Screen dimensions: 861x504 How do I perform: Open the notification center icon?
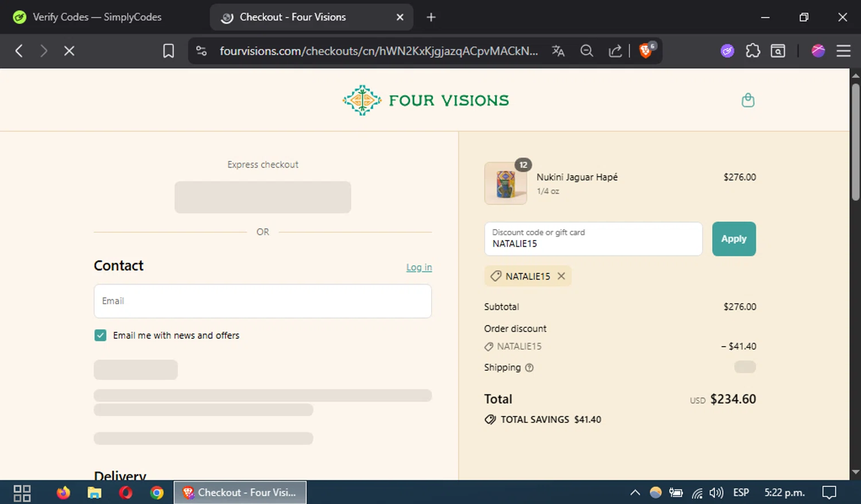(x=829, y=493)
